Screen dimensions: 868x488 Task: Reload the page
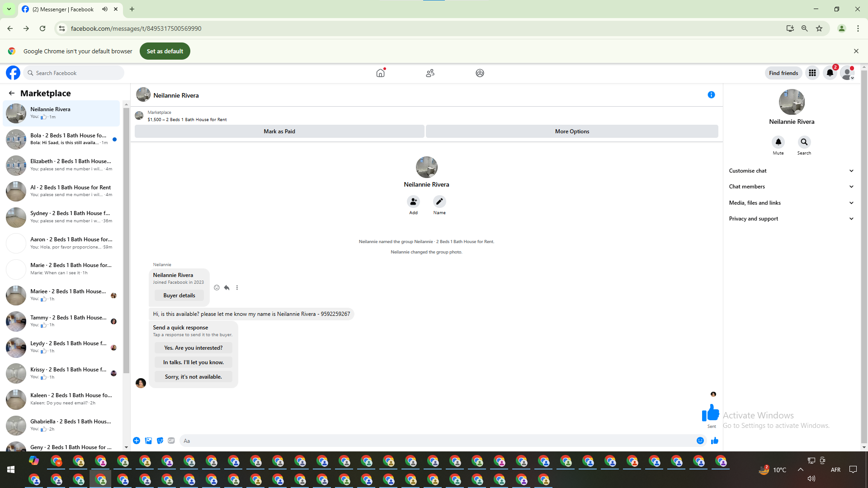[x=42, y=28]
